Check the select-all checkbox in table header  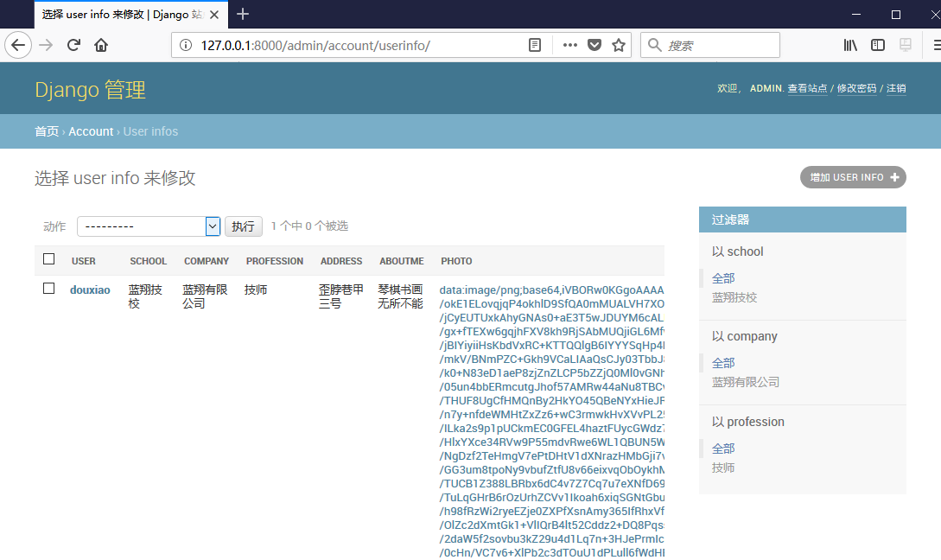(49, 258)
